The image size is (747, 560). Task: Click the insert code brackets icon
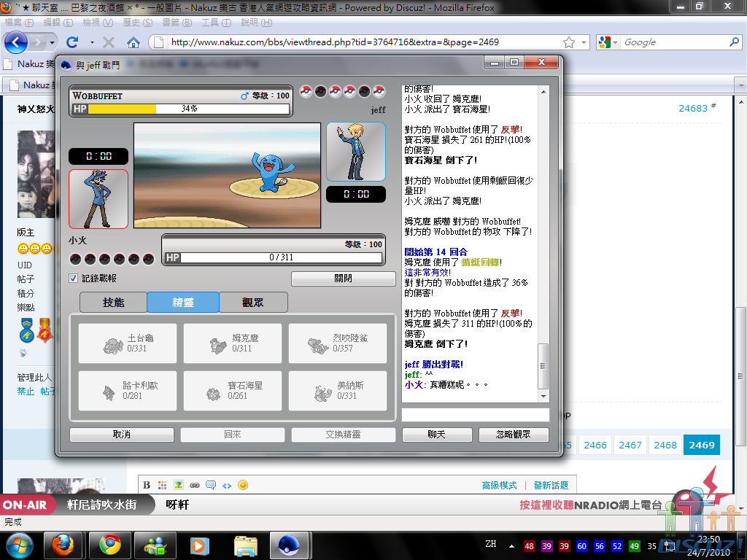click(227, 486)
